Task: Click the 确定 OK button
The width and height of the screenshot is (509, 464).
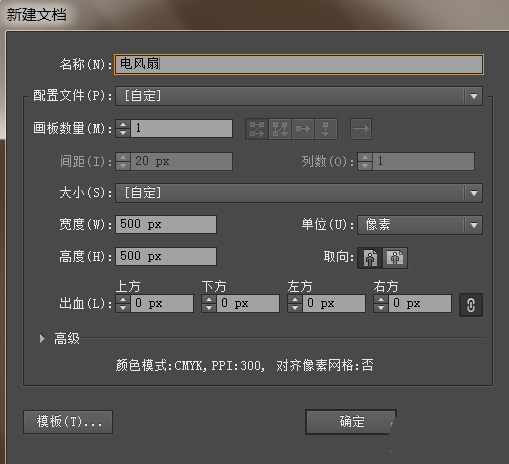Action: [351, 422]
